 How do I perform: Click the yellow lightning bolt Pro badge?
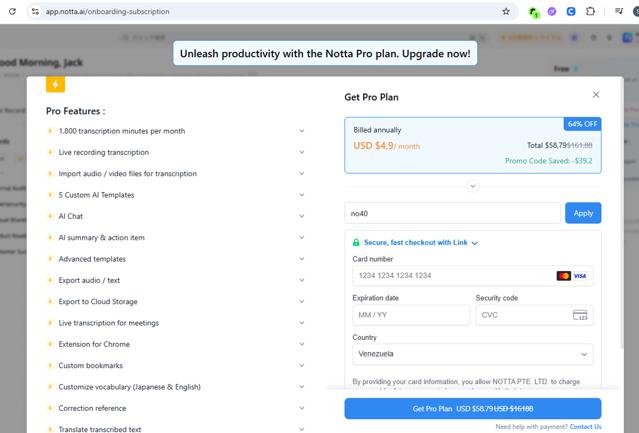click(55, 85)
